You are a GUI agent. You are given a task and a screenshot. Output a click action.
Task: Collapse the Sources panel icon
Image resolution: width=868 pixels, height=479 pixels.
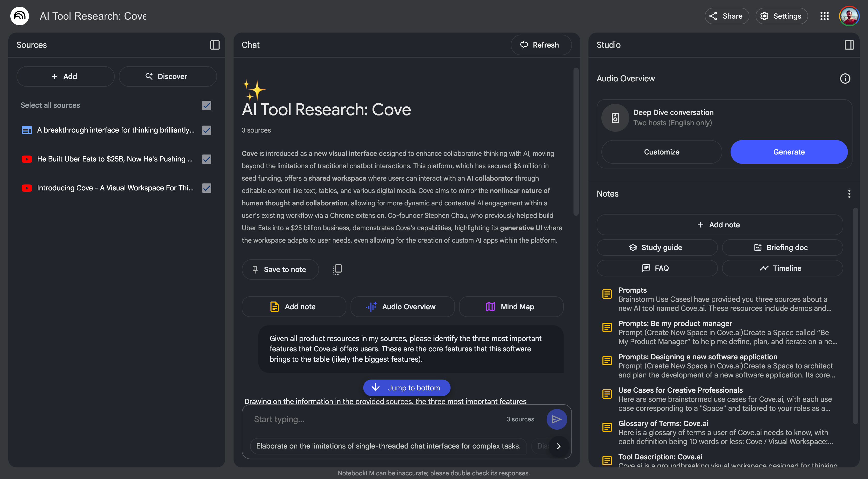click(x=215, y=45)
